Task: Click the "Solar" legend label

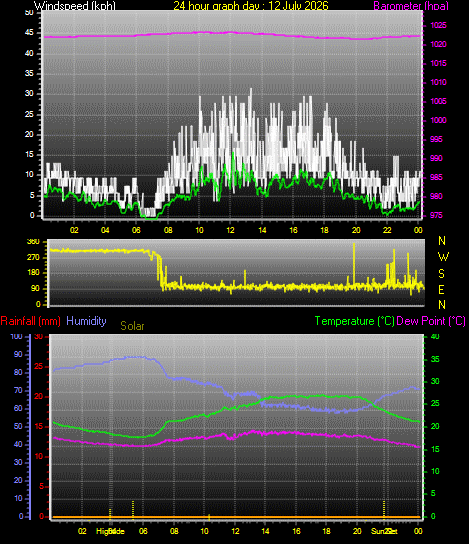Action: [x=132, y=326]
